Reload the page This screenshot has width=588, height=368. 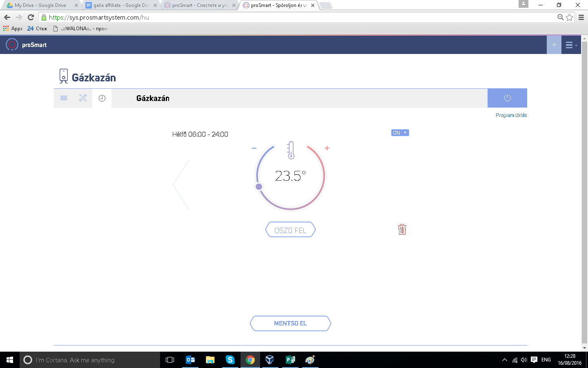[31, 17]
